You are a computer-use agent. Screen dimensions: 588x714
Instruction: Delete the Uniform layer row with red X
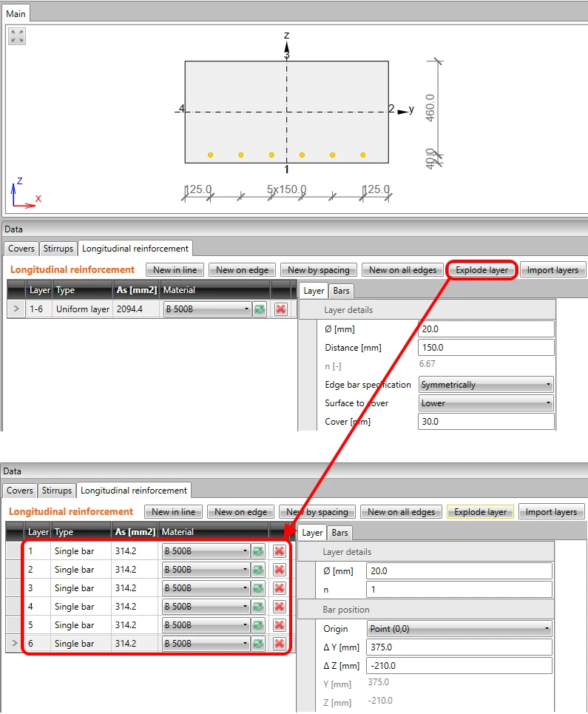point(281,309)
